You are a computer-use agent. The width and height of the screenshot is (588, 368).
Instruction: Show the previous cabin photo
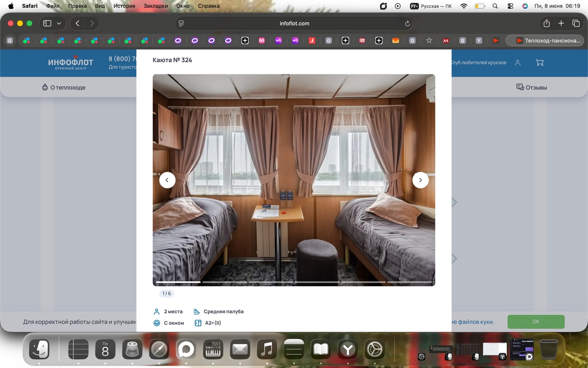pyautogui.click(x=167, y=180)
